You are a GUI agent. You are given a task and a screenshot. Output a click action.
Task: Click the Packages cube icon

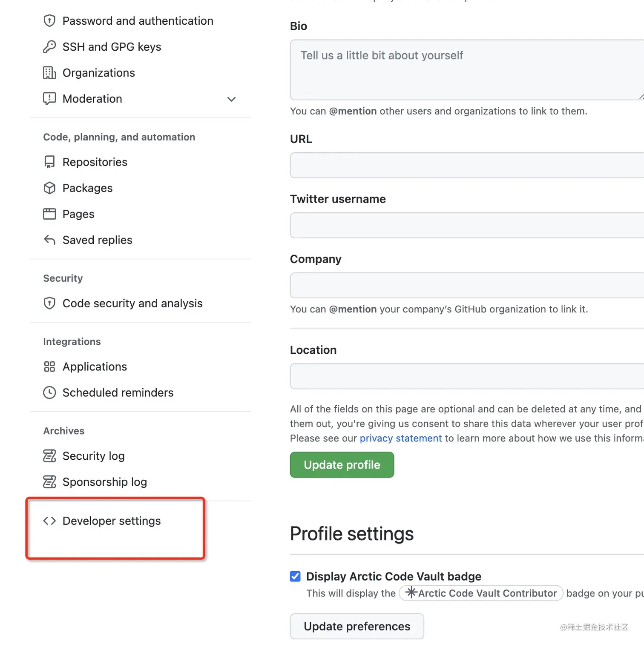click(49, 188)
